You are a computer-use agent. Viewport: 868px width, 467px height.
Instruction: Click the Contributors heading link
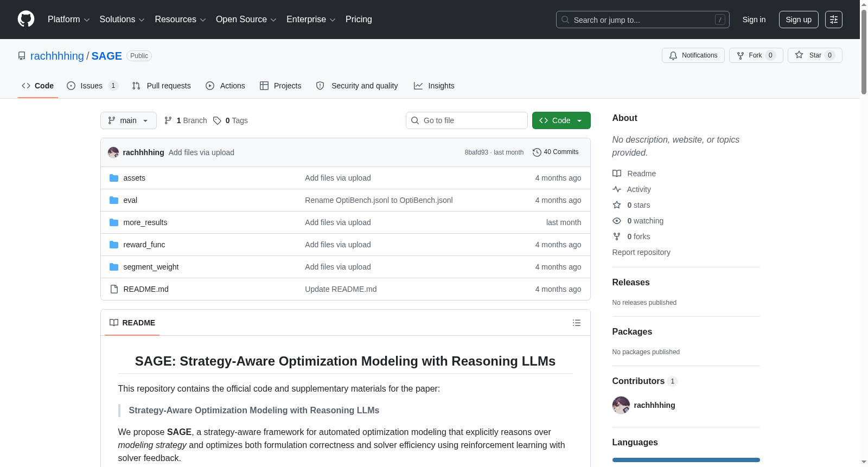[644, 381]
